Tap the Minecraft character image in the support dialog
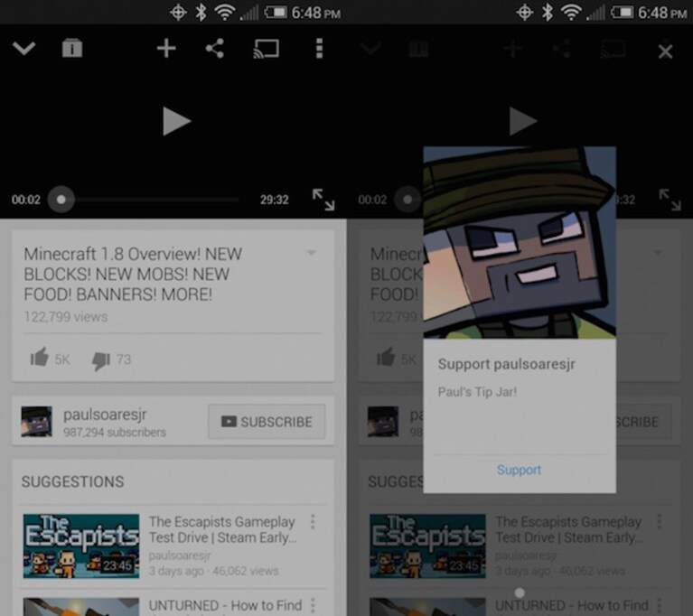This screenshot has width=693, height=616. (x=520, y=243)
